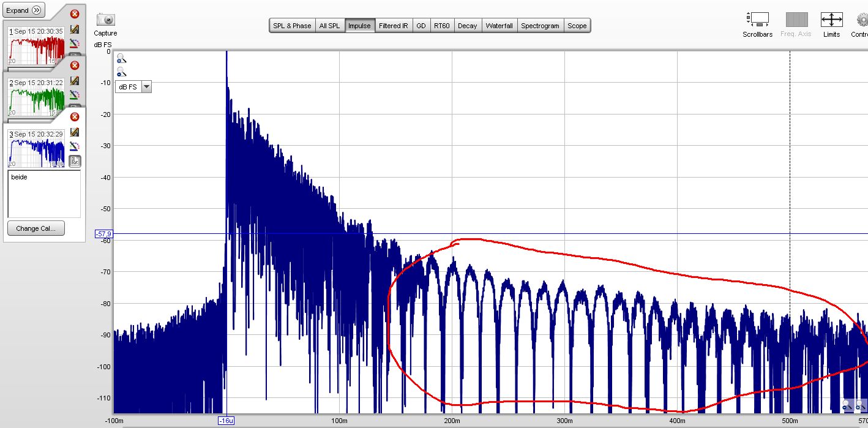The width and height of the screenshot is (868, 428).
Task: Click in the notes field containing 'beide'
Action: point(44,193)
